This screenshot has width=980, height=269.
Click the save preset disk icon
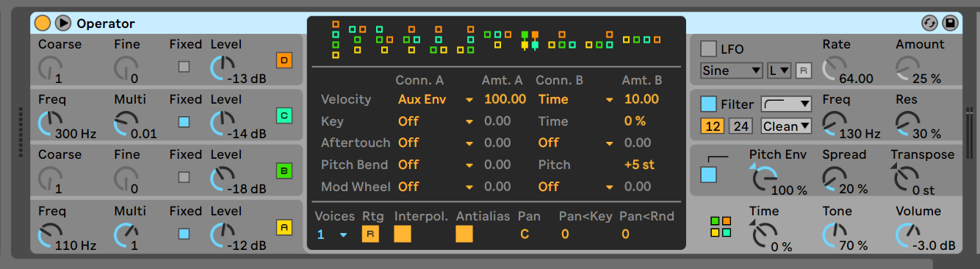(950, 24)
